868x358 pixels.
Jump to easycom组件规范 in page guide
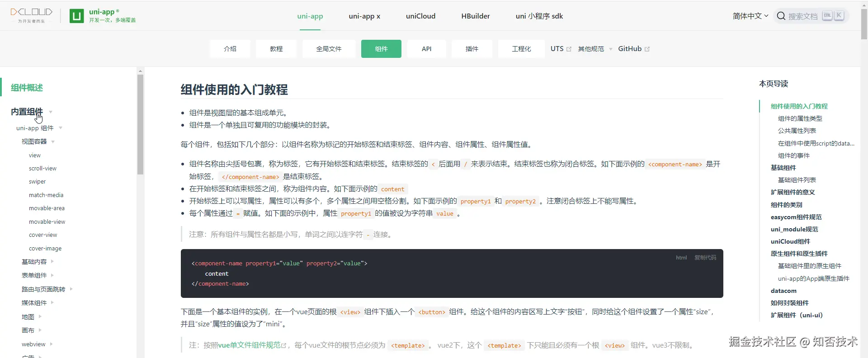[x=796, y=217]
